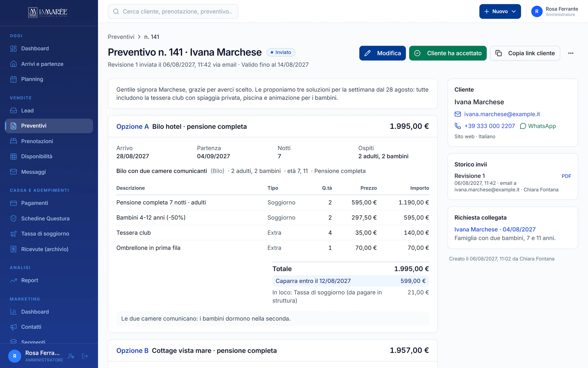Click the Ricevute (archivio) receipt icon
Image resolution: width=588 pixels, height=368 pixels.
tap(13, 249)
